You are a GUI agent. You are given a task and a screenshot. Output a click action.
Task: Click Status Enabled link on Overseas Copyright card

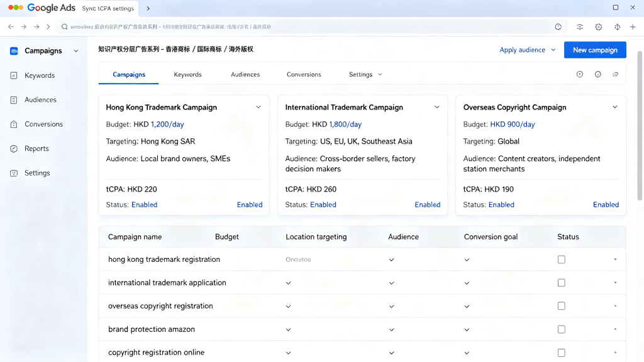501,205
